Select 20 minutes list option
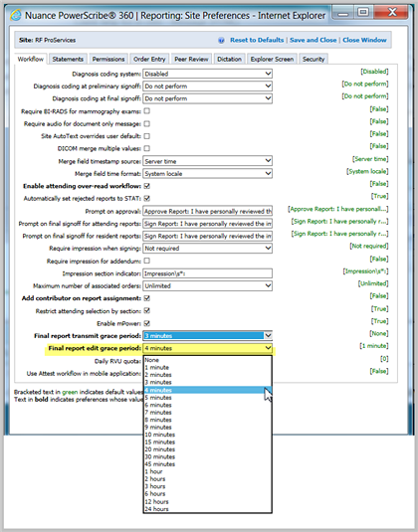418x532 pixels. (207, 449)
